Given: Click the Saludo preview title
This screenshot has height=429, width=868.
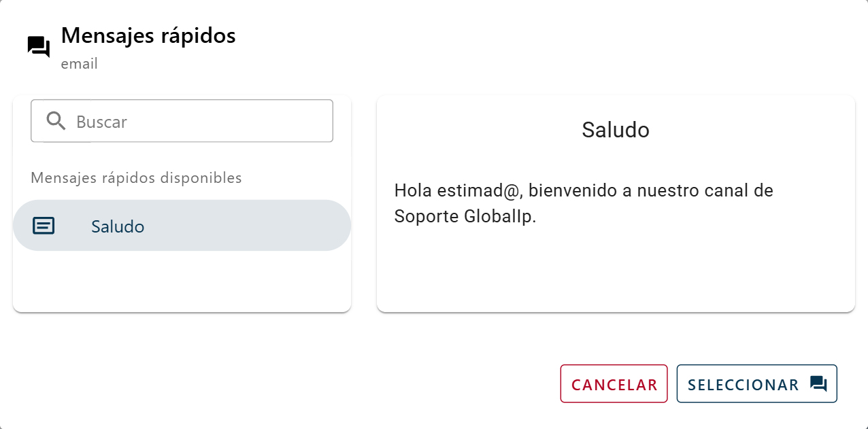Looking at the screenshot, I should coord(615,131).
